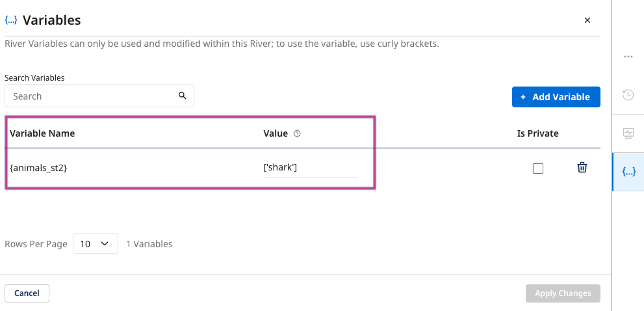Delete the animals_st2 variable with trash icon
This screenshot has width=644, height=311.
(582, 168)
